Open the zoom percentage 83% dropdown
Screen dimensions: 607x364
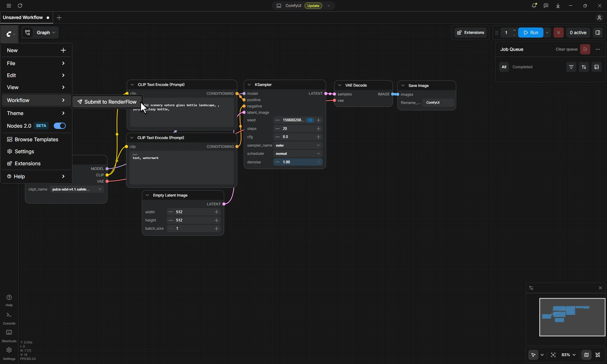tap(568, 355)
